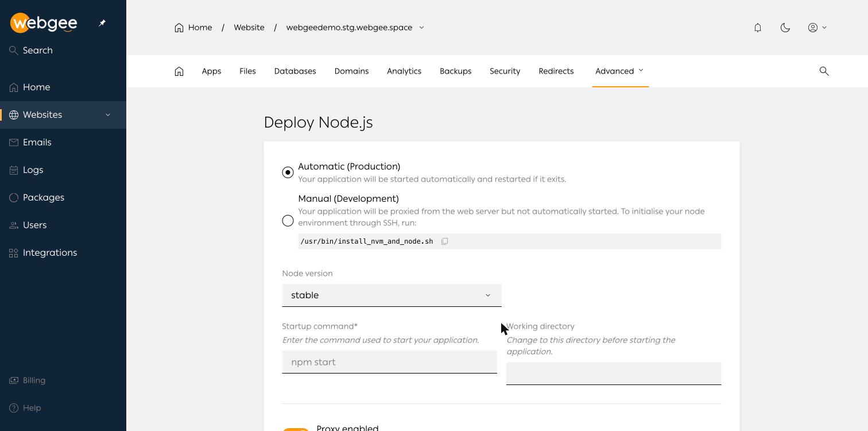Click the breadcrumb Home house icon
The image size is (868, 431).
179,28
